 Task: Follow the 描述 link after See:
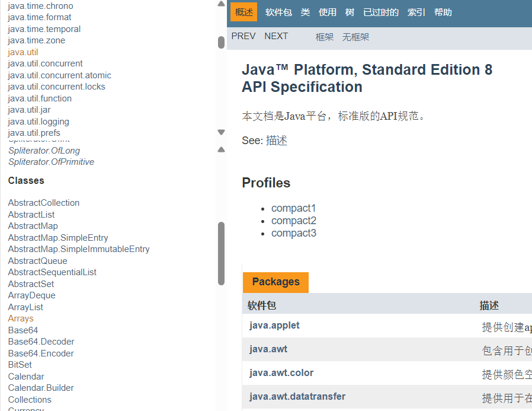[276, 141]
